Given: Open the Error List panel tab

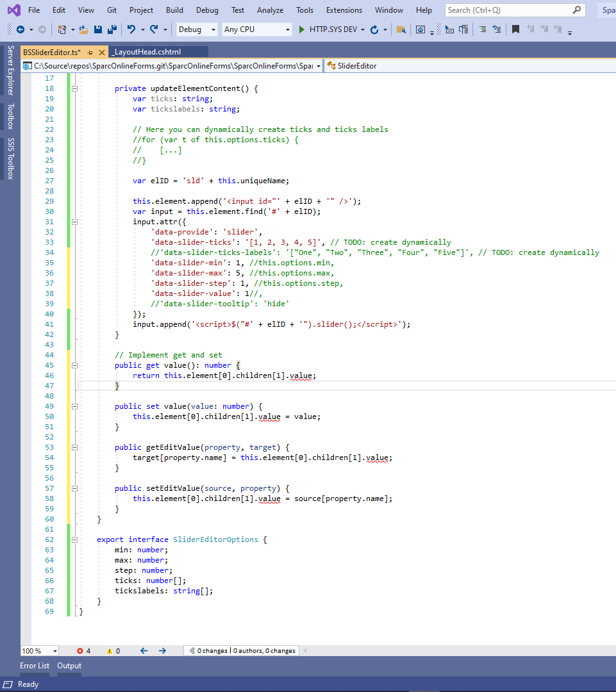Looking at the screenshot, I should (35, 666).
